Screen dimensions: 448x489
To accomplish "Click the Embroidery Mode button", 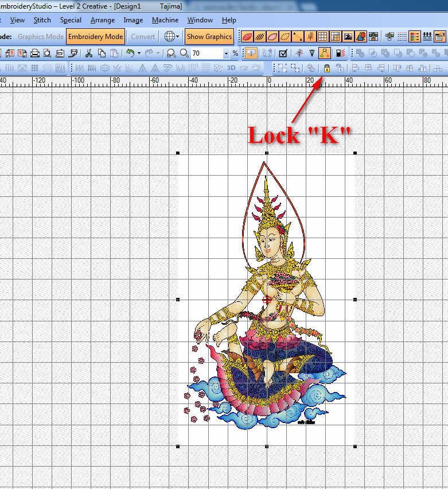I will pyautogui.click(x=95, y=37).
